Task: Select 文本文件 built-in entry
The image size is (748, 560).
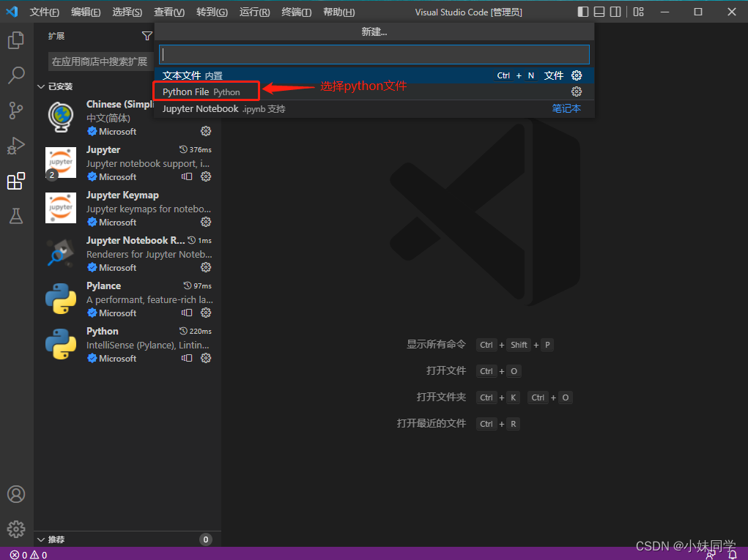Action: pos(374,75)
